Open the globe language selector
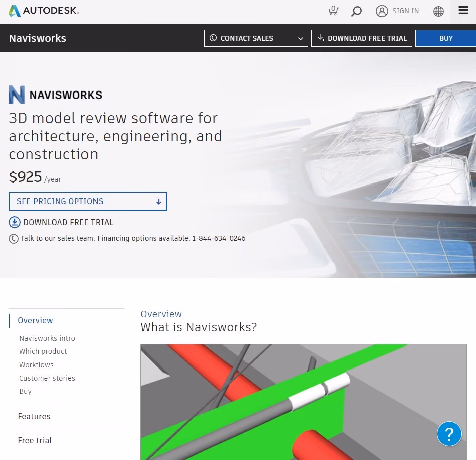This screenshot has width=476, height=460. click(x=438, y=11)
